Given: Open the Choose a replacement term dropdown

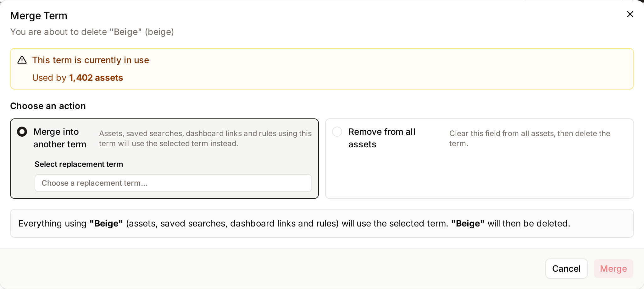Looking at the screenshot, I should click(173, 183).
